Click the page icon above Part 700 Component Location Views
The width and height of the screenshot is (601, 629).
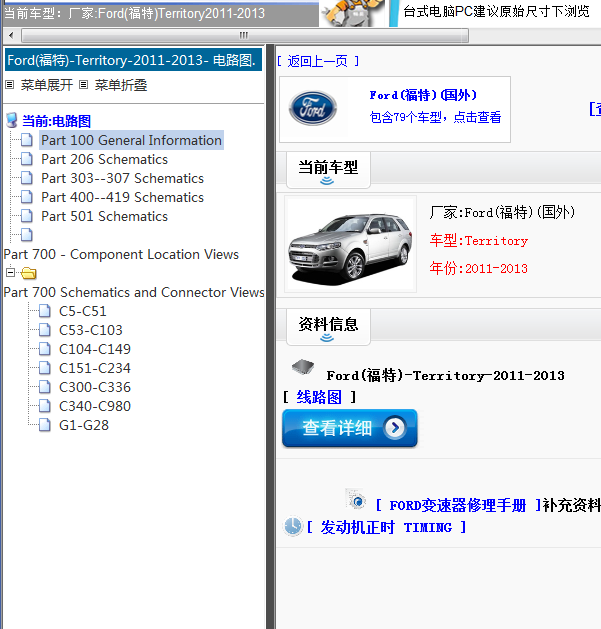(x=27, y=235)
